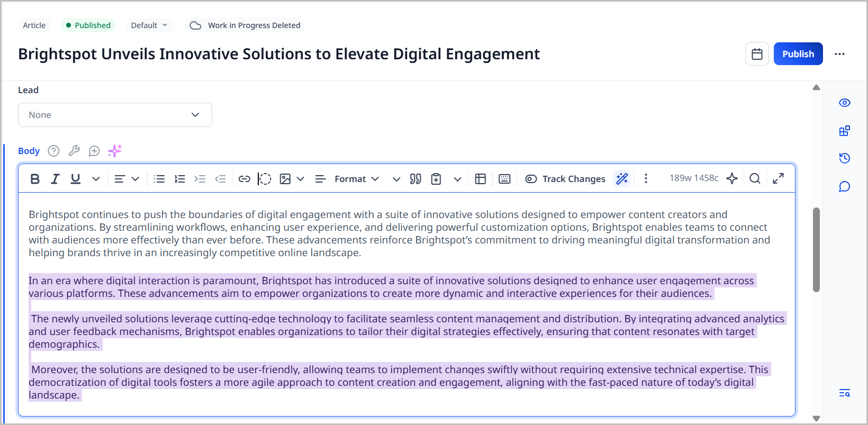
Task: Insert a hyperlink using the link icon
Action: point(244,179)
